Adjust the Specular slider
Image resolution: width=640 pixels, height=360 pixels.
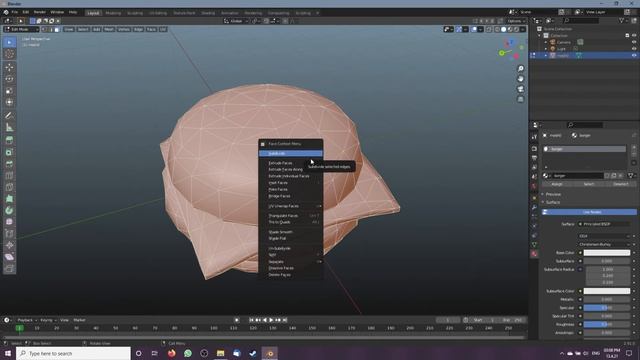click(x=607, y=308)
